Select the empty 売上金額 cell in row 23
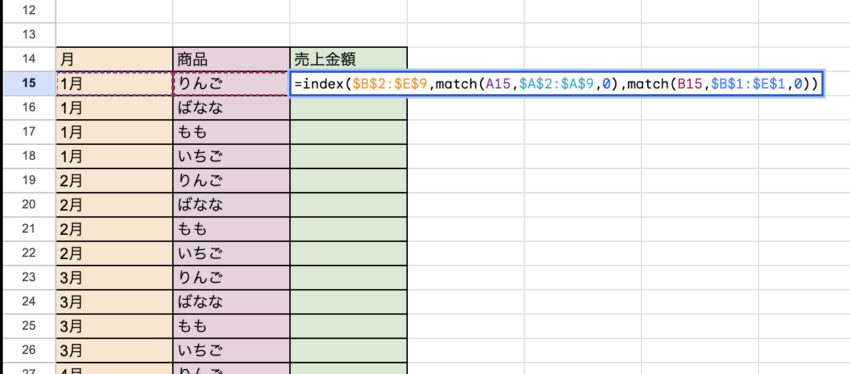The image size is (850, 374). pyautogui.click(x=349, y=278)
